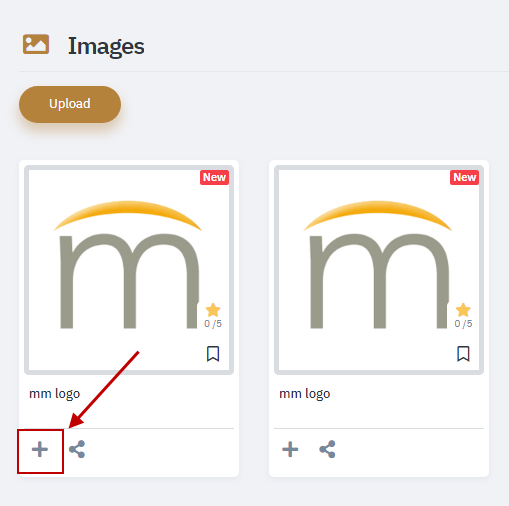
Task: Bookmark the first mm logo image
Action: click(x=213, y=353)
